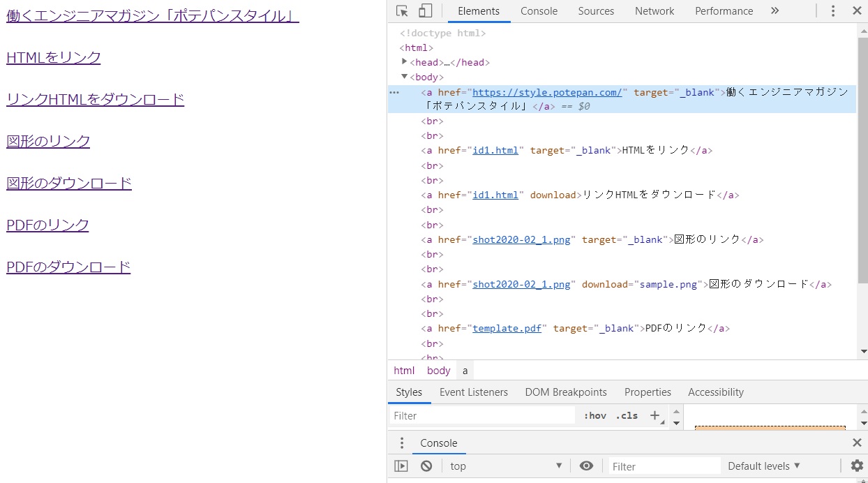Toggle the :hov element state panel
868x483 pixels.
pyautogui.click(x=595, y=415)
